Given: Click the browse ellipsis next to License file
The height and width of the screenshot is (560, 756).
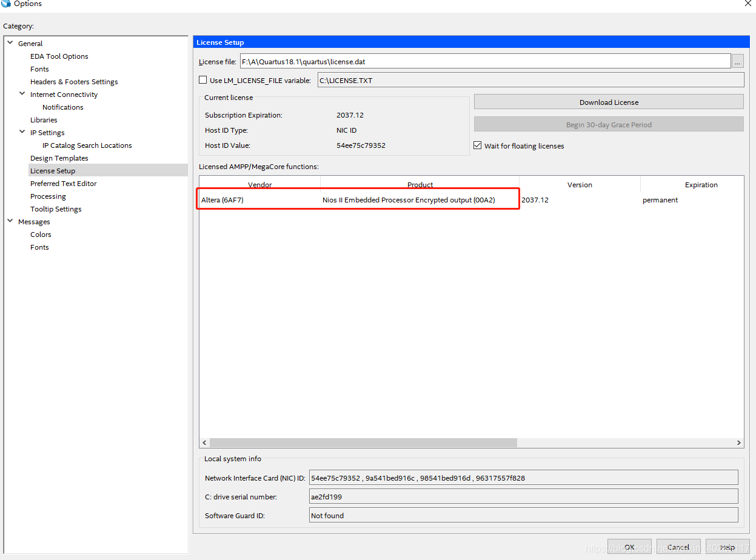Looking at the screenshot, I should 738,61.
